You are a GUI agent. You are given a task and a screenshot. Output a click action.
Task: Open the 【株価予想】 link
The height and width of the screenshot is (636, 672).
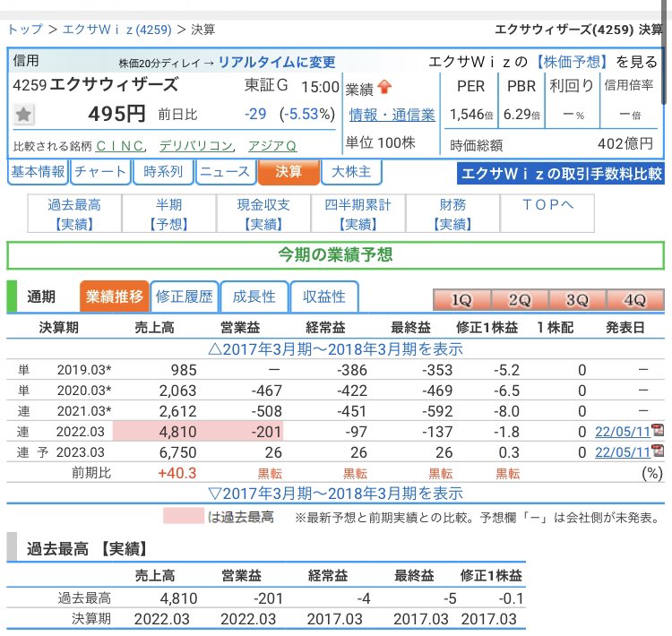click(572, 62)
